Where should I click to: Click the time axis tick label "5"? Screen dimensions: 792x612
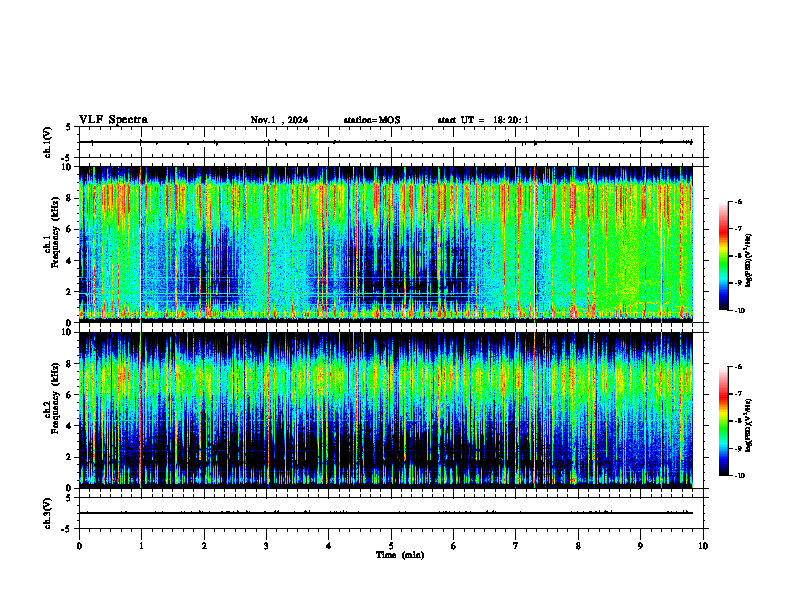(x=391, y=546)
